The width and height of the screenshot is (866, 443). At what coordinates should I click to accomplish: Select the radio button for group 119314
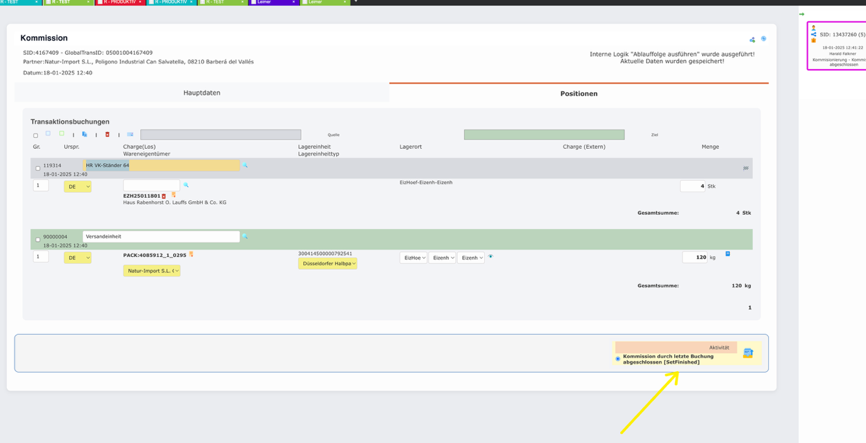tap(38, 168)
